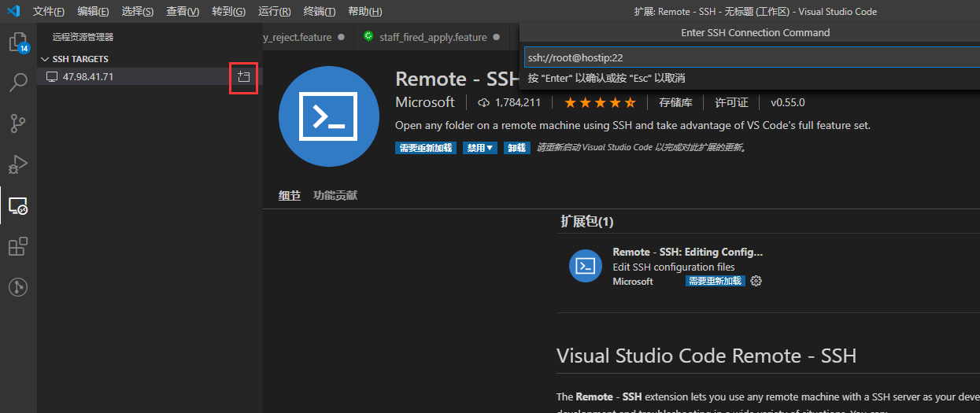Click the 远程资源管理器 panel title

pos(83,37)
